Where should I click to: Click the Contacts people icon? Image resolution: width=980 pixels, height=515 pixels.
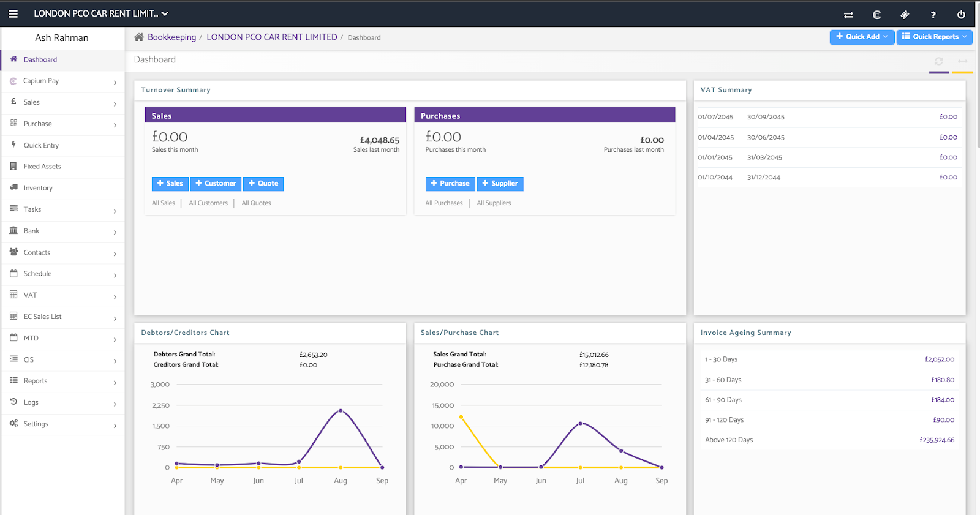coord(13,252)
